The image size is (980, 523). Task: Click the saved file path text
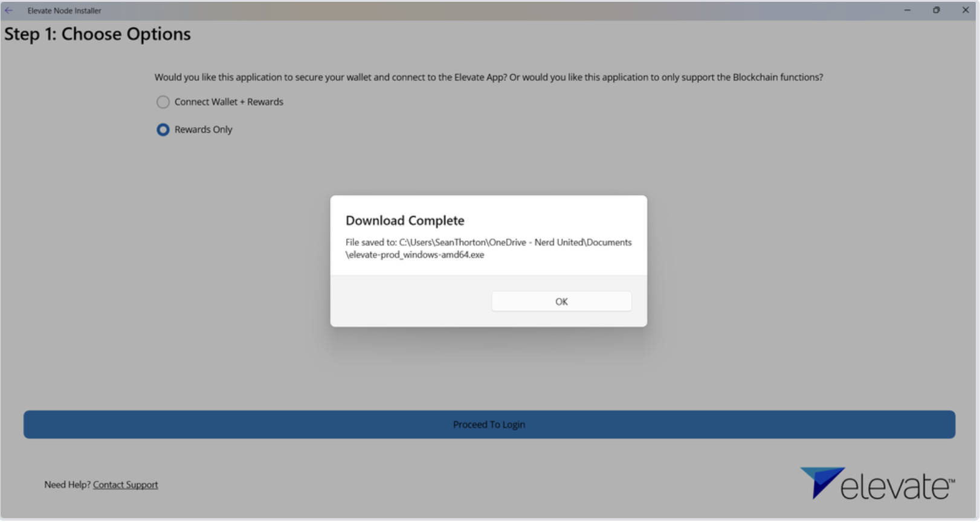pos(488,248)
